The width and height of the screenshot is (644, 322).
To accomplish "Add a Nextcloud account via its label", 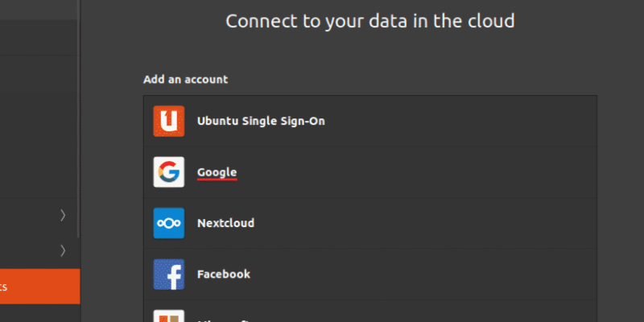I will 225,223.
